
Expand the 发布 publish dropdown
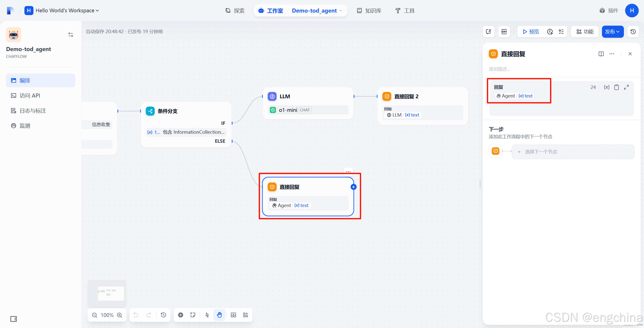coord(613,32)
